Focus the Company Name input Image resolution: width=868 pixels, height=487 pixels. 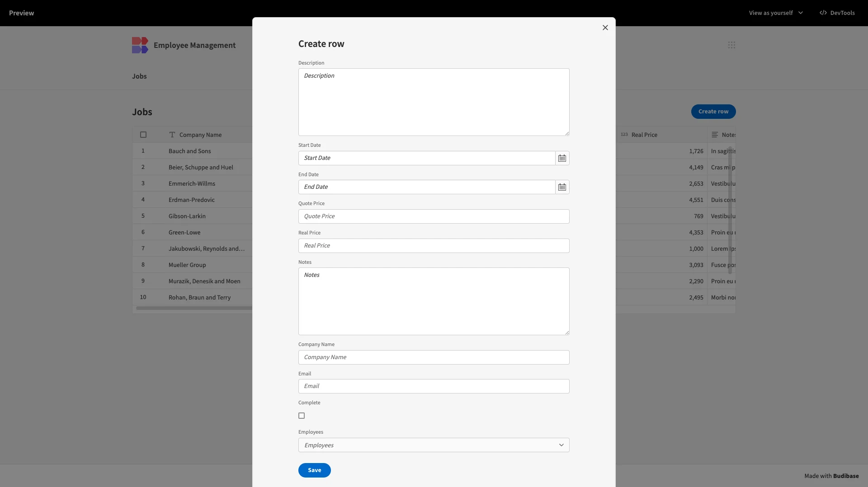pos(434,357)
